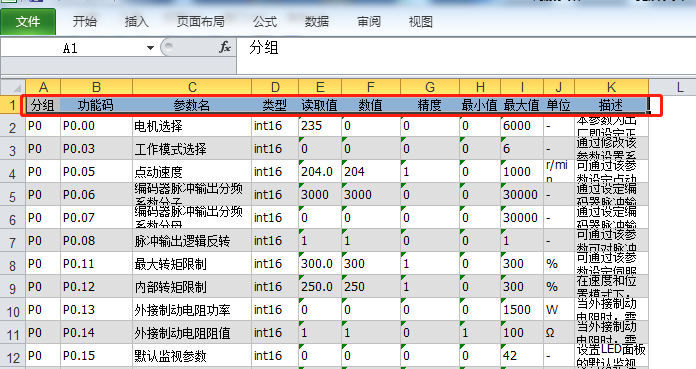Select the 204.0 read value cell
The height and width of the screenshot is (369, 696).
320,172
